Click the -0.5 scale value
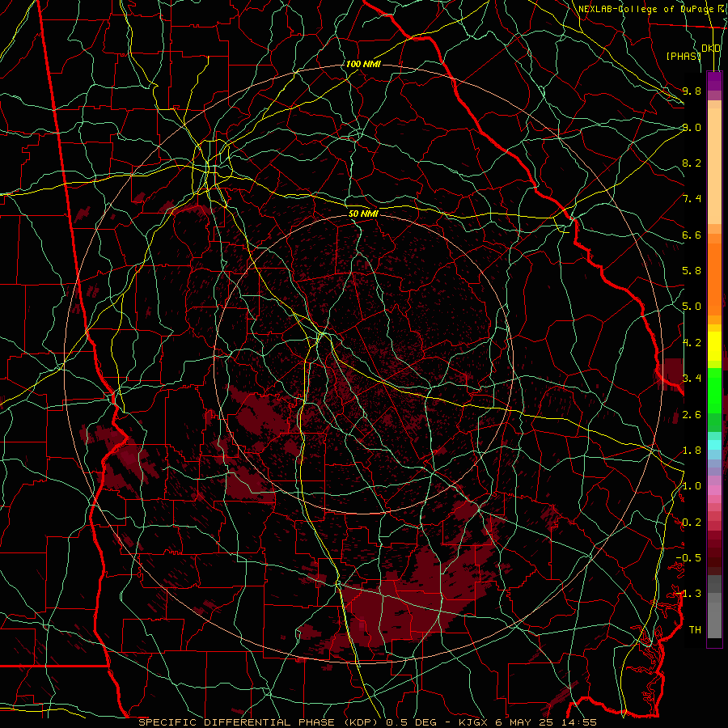 tap(688, 558)
